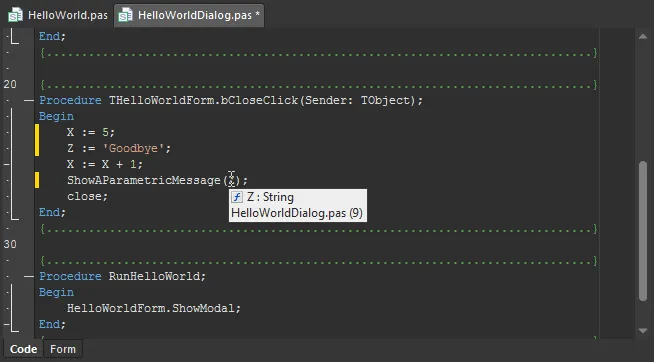
Task: Click the line 'X := 5;'
Action: pos(91,132)
